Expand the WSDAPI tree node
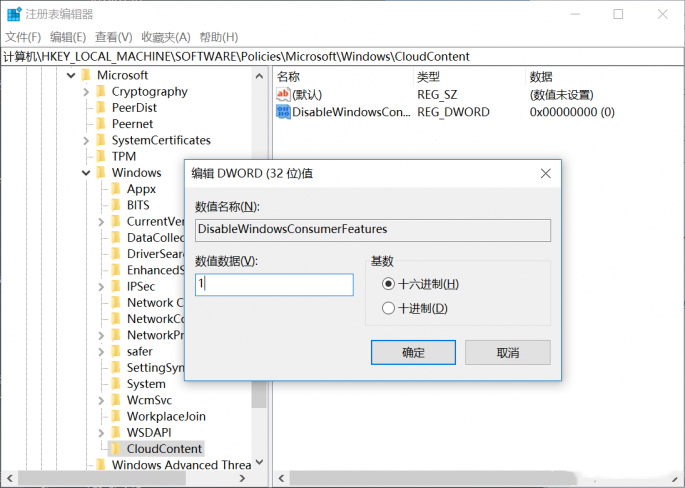Screen dimensions: 685x488 tap(101, 433)
